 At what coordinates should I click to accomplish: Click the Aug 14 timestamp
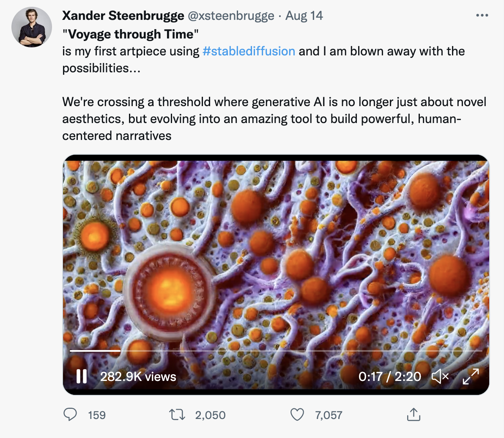(304, 16)
